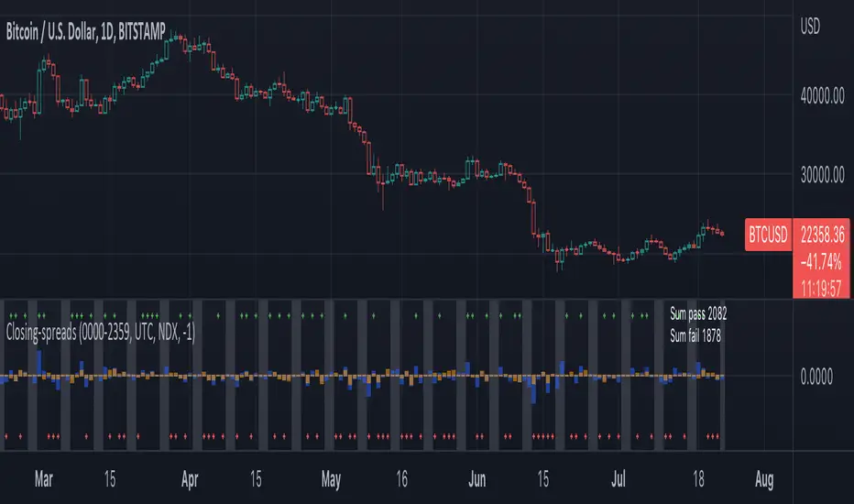The height and width of the screenshot is (504, 854).
Task: Click the Apr label on time axis
Action: [190, 477]
